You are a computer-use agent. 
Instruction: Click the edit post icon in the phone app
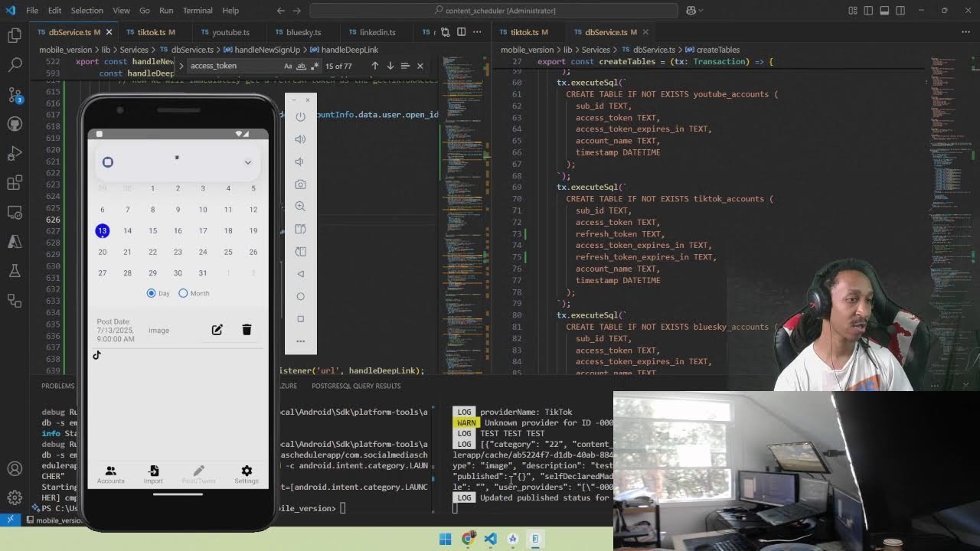[x=217, y=329]
